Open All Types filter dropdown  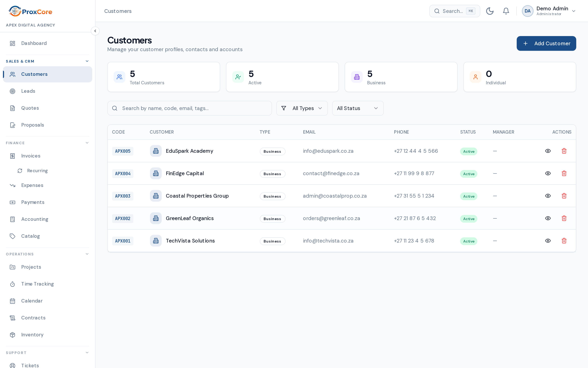click(x=302, y=108)
